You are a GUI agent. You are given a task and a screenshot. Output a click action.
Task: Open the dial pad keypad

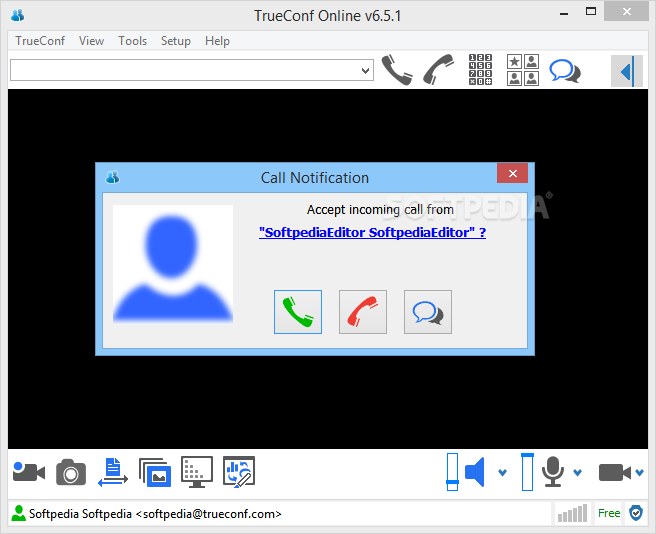point(480,69)
